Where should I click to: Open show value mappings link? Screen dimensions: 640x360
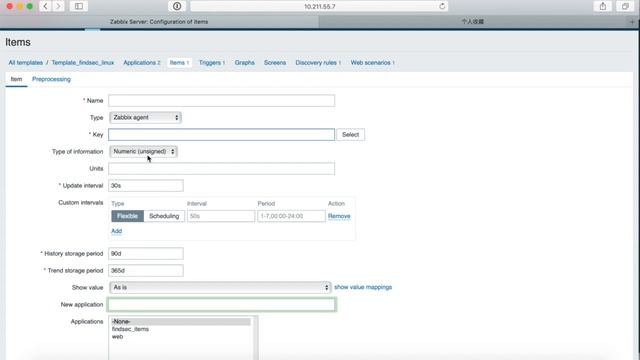[363, 287]
